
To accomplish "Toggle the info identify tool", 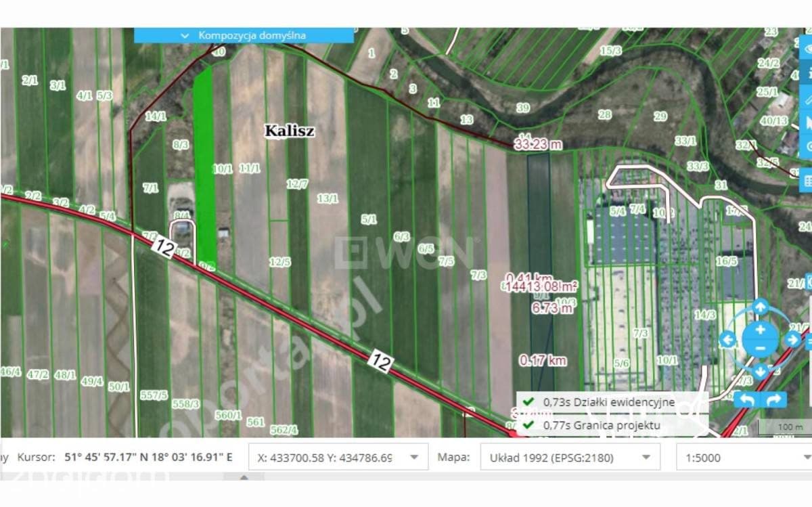I will (808, 74).
